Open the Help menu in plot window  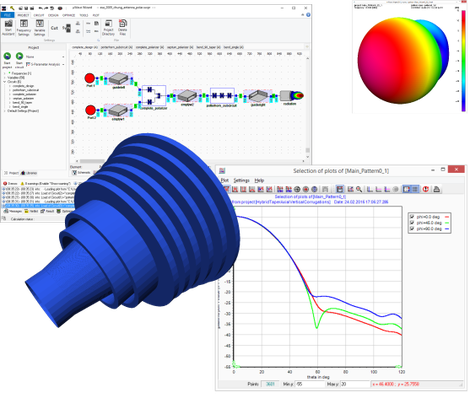[259, 180]
